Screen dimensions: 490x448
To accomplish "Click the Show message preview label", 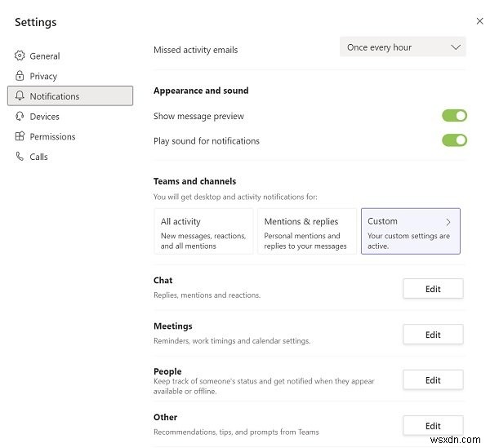I will [198, 116].
